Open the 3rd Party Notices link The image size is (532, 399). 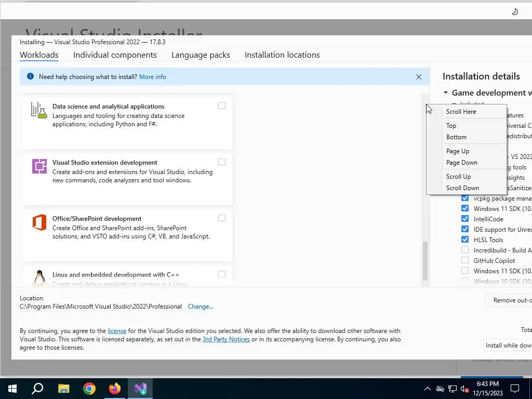(x=226, y=339)
